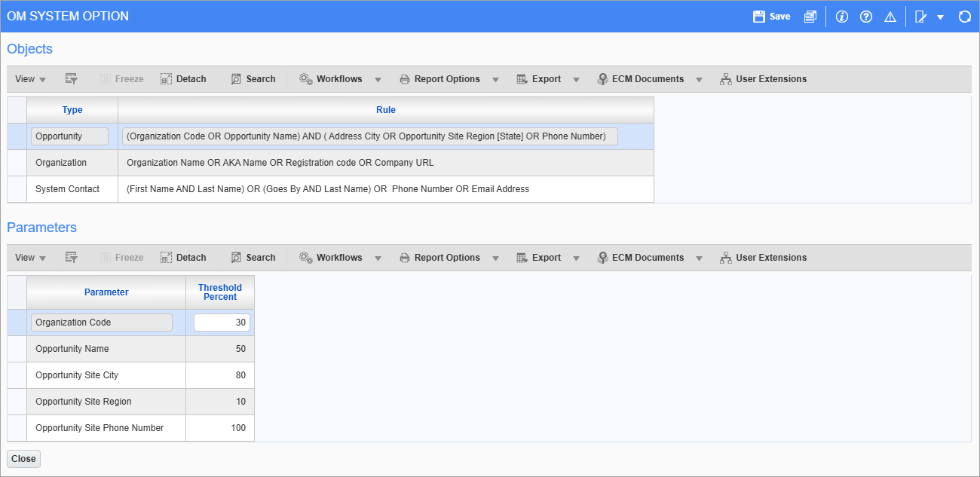The image size is (980, 477).
Task: Open the Workflows icon in Objects toolbar
Action: click(x=306, y=78)
